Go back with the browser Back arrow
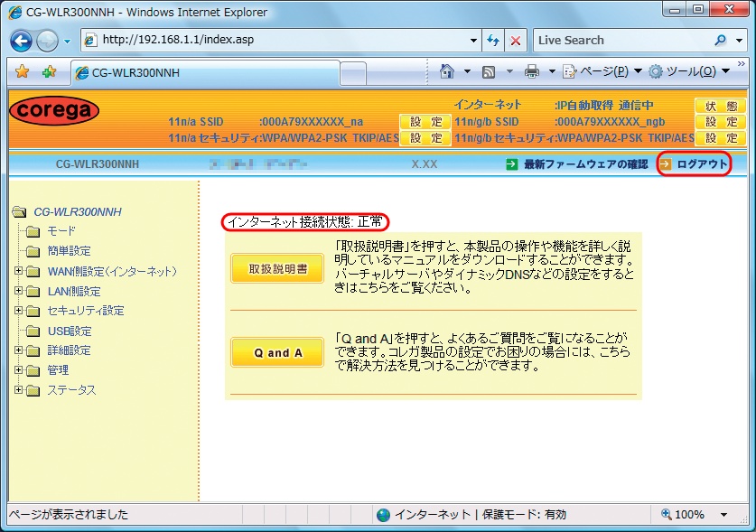The image size is (756, 532). coord(21,41)
